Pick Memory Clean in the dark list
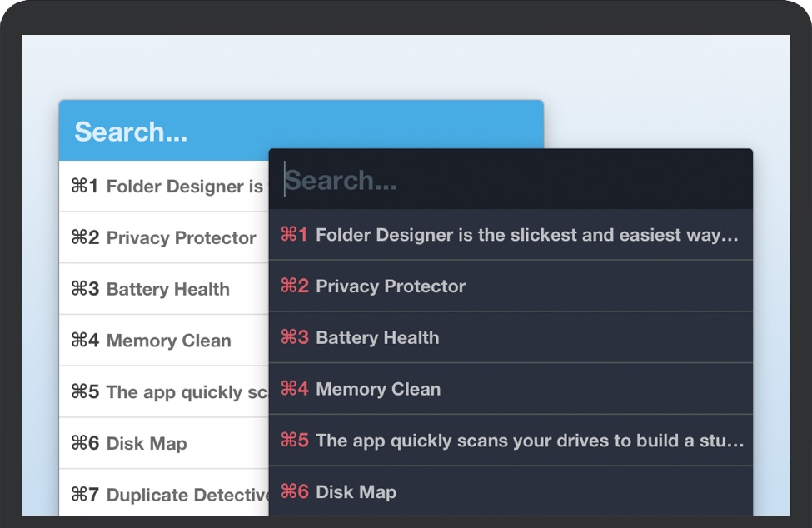The height and width of the screenshot is (528, 812). (511, 389)
